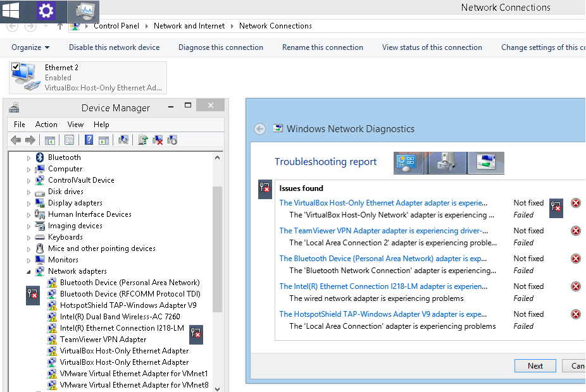Open the Windows Start logo
The image size is (586, 392).
coord(11,11)
